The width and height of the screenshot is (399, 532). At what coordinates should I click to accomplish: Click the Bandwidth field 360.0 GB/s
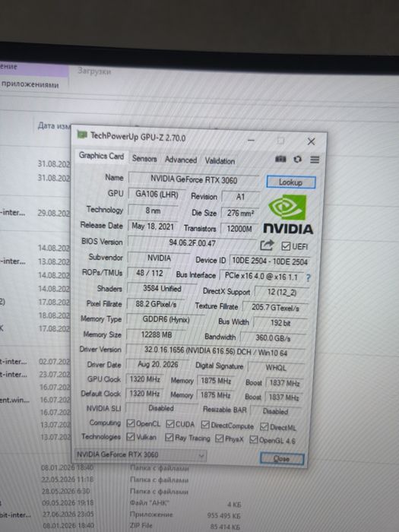click(273, 338)
